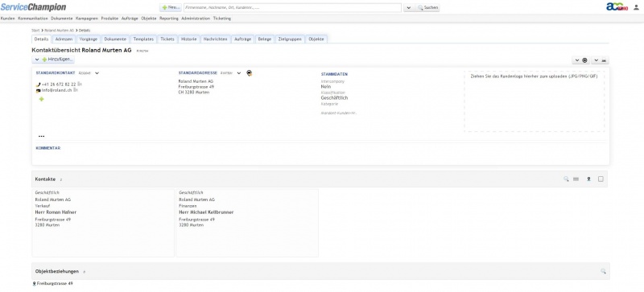Screen dimensions: 644x292
Task: Click Roland Murten AG breadcrumb link
Action: [x=59, y=31]
